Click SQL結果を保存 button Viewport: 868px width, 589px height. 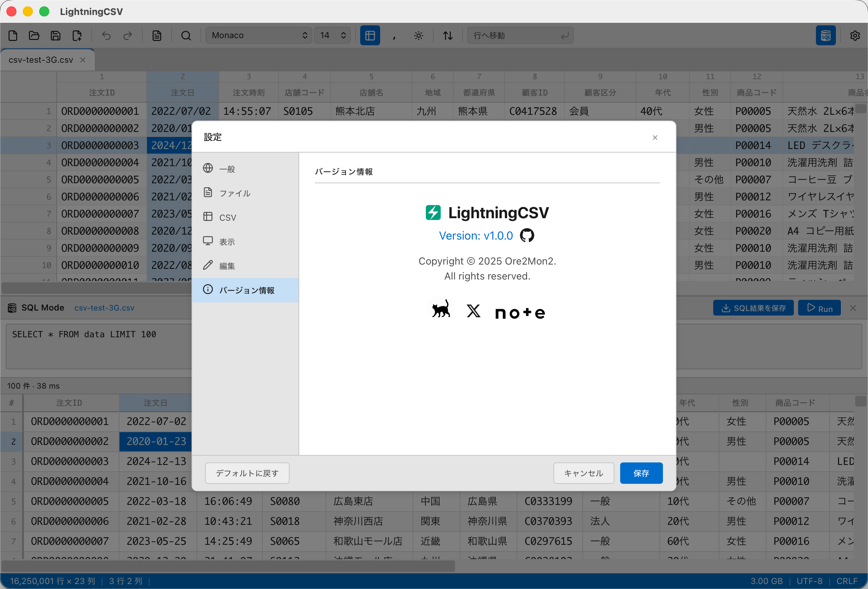(753, 308)
